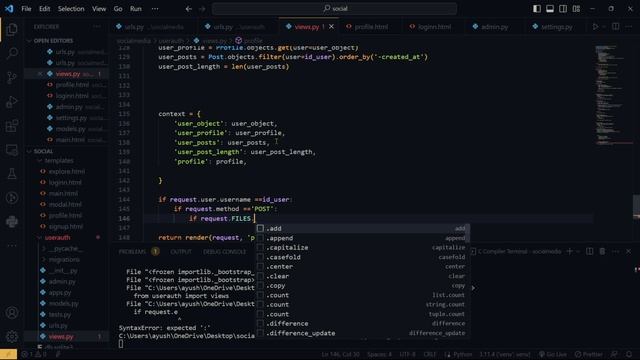Screen dimensions: 640x360
Task: Open models.py in the userauth folder
Action: [x=63, y=303]
